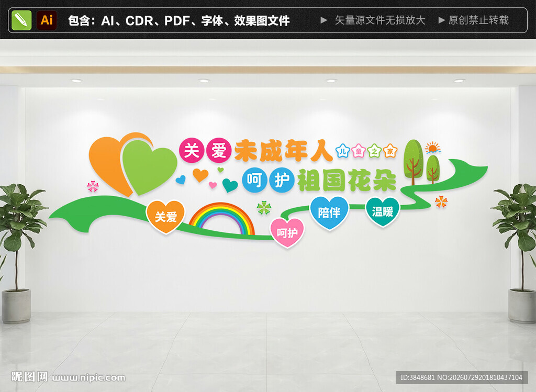Select the blue 陪伴 heart badge
The height and width of the screenshot is (392, 536).
tap(329, 212)
